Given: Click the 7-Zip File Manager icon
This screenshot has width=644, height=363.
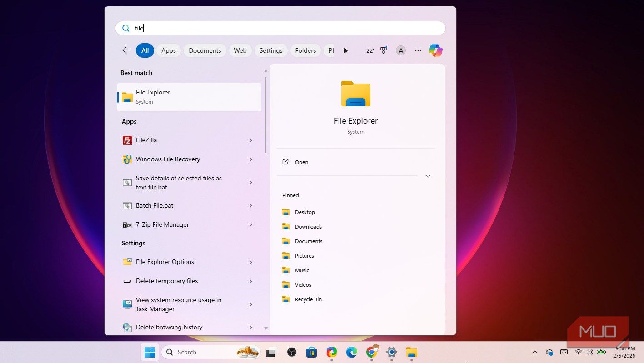Looking at the screenshot, I should (x=127, y=225).
